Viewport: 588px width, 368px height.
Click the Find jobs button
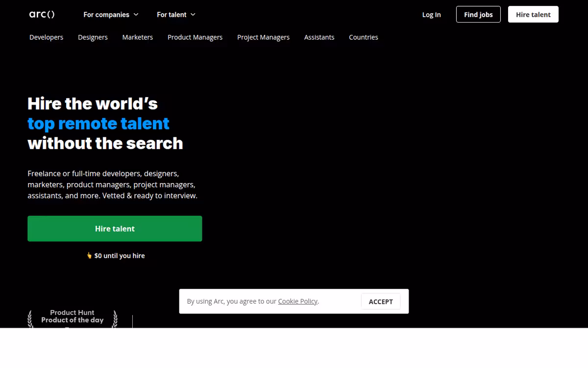tap(478, 14)
